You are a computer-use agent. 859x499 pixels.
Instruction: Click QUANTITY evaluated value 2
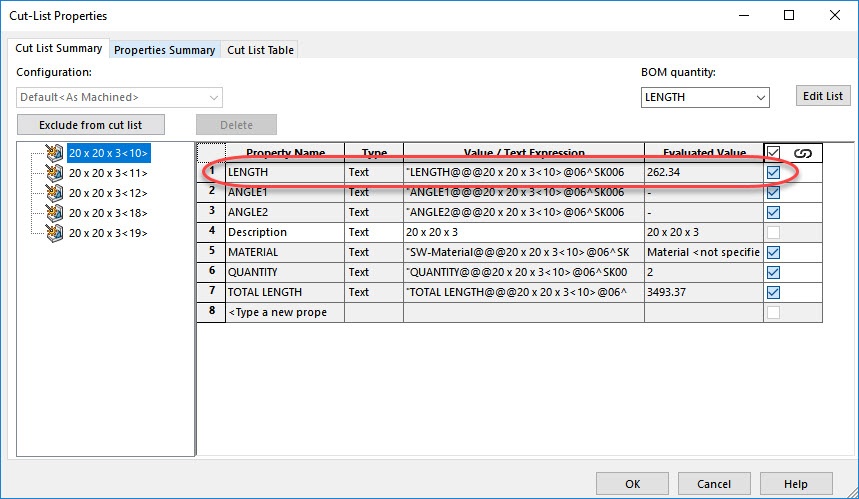(x=703, y=272)
